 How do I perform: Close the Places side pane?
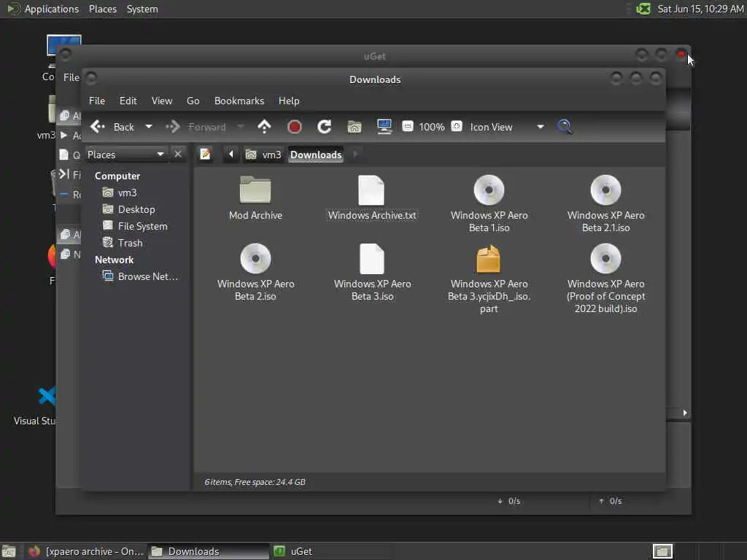(x=178, y=155)
